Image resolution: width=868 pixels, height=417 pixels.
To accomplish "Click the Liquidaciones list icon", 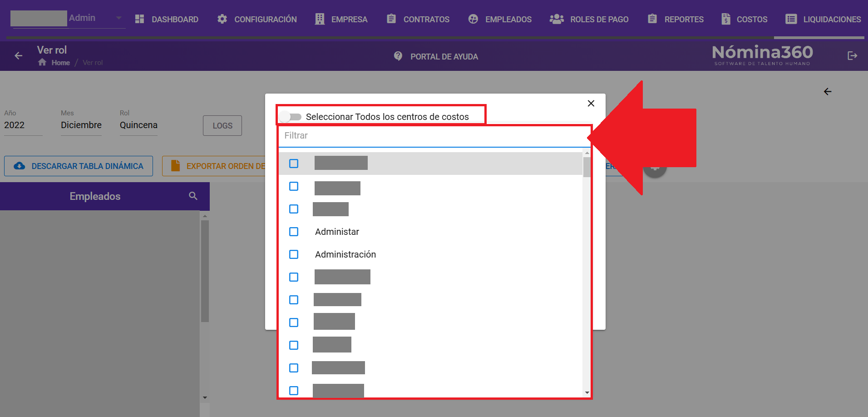I will point(791,19).
